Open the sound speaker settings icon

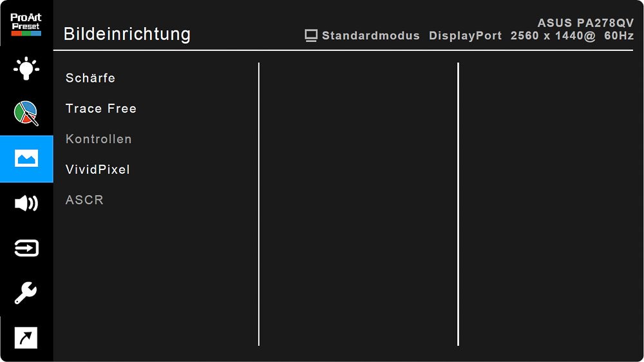26,204
